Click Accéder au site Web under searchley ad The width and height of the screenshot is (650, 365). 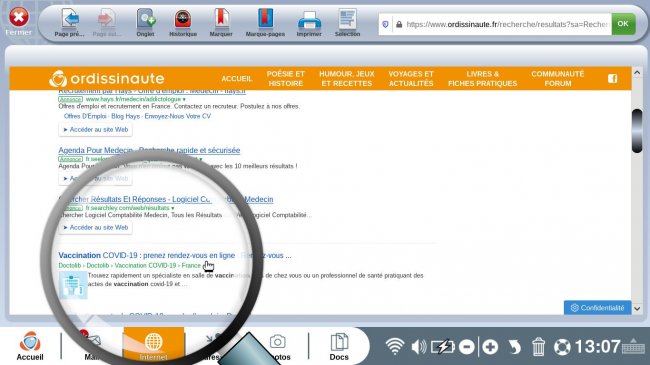pyautogui.click(x=96, y=228)
